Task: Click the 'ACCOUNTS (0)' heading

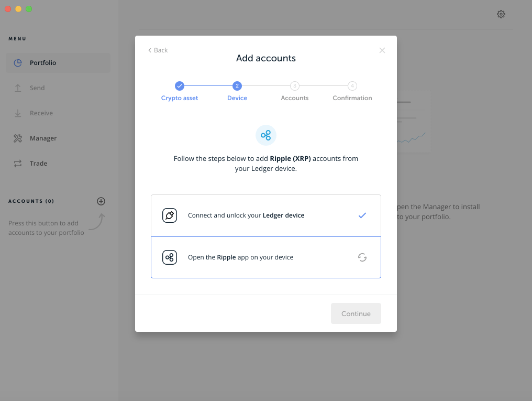Action: click(x=31, y=201)
